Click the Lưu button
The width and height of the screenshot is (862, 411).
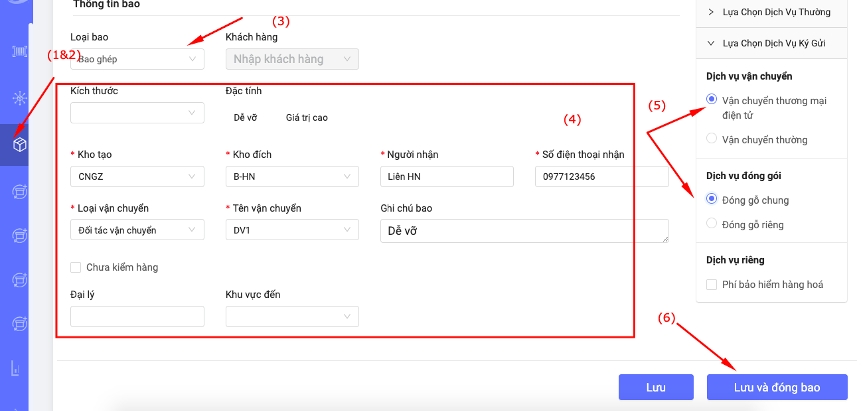[x=655, y=387]
